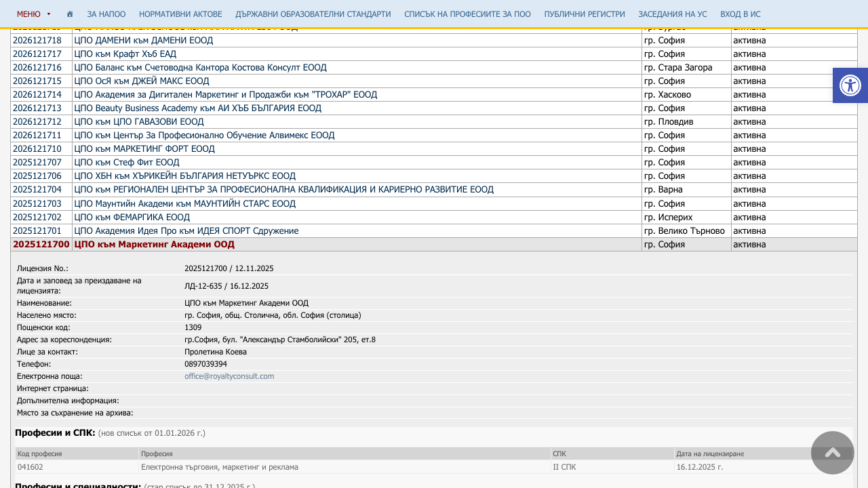
Task: Click contact name Пролетина Коева
Action: (x=216, y=352)
